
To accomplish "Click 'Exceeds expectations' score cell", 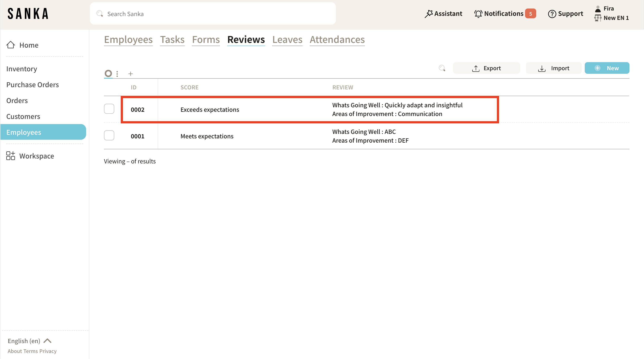I will [210, 110].
